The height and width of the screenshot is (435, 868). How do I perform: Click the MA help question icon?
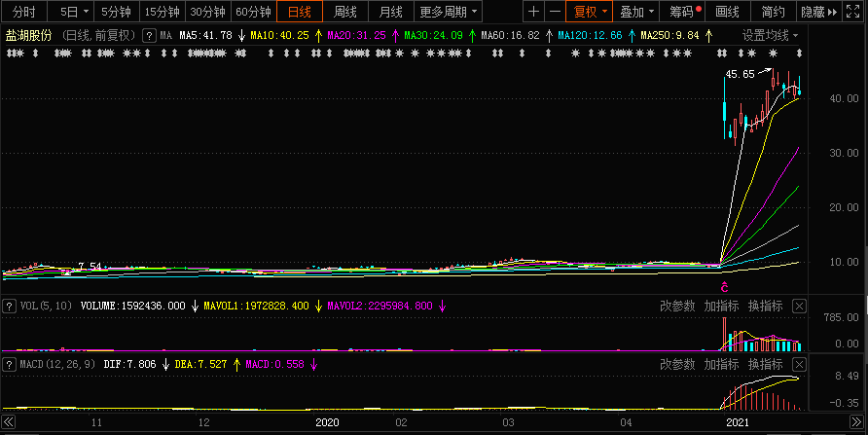pos(149,36)
